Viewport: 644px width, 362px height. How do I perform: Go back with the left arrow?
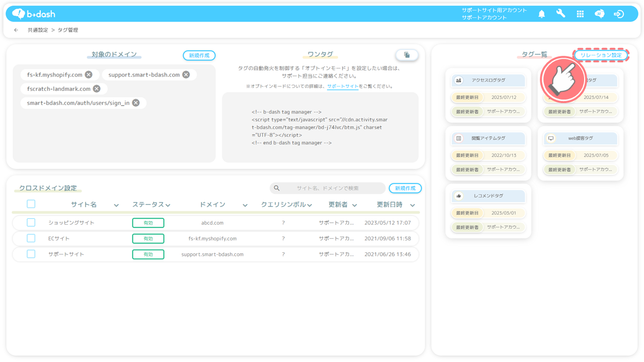pyautogui.click(x=16, y=30)
